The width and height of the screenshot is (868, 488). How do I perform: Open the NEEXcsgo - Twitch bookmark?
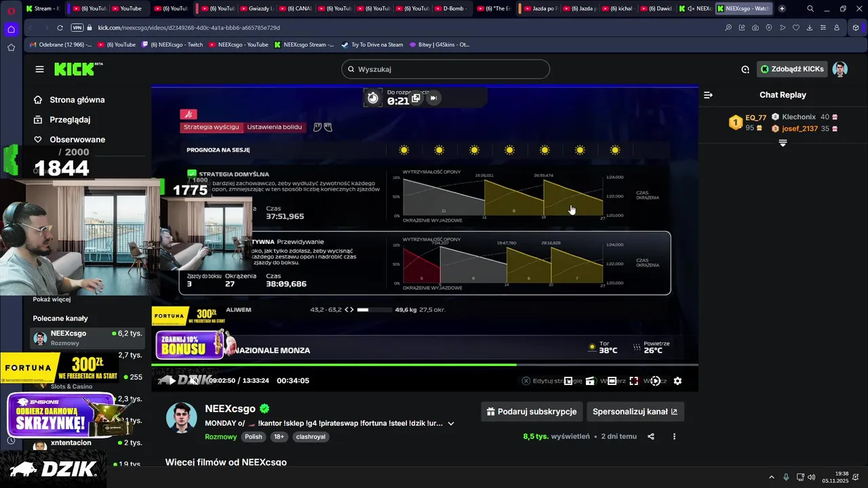[x=172, y=45]
